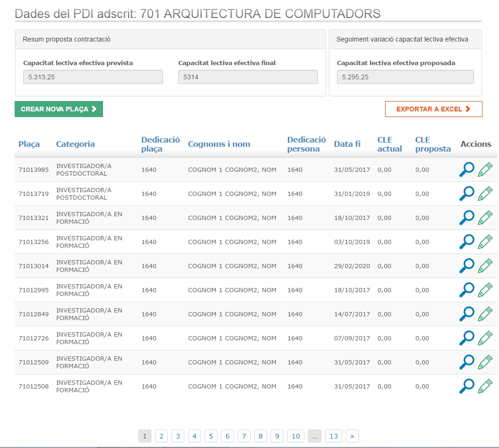Sort table by Plaça column header
499x448 pixels.
tap(29, 144)
